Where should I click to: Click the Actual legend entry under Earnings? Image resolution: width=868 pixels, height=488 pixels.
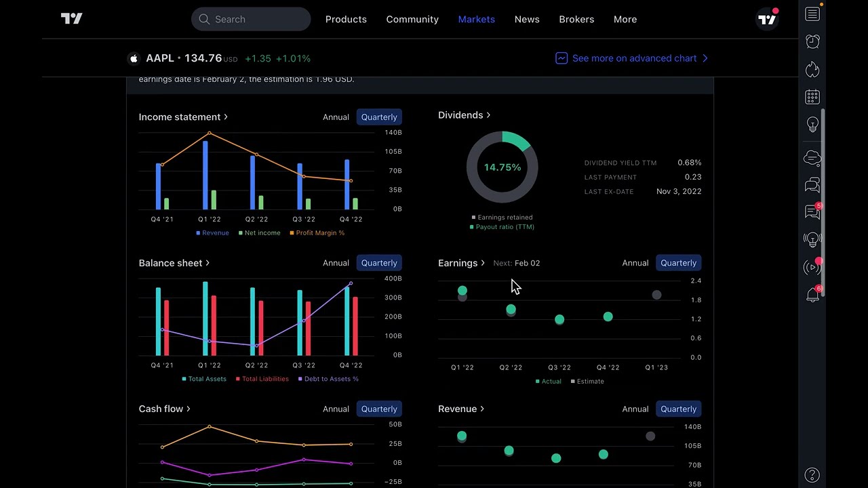click(549, 382)
